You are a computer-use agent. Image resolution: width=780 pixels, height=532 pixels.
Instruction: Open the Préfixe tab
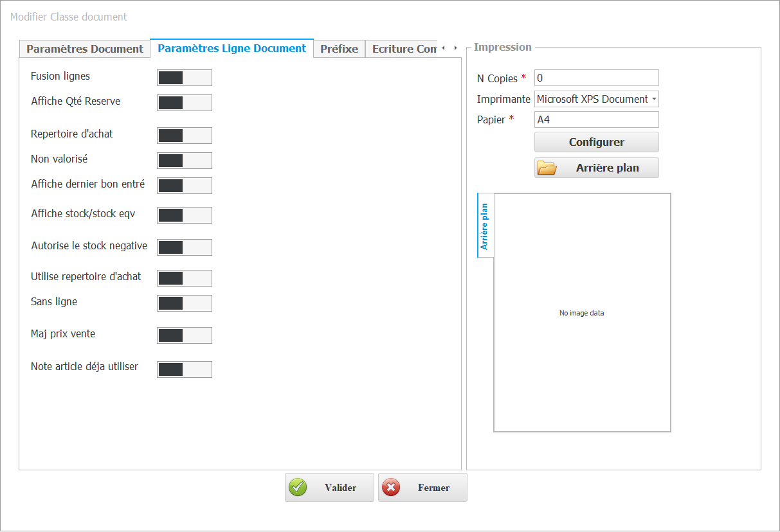(339, 48)
